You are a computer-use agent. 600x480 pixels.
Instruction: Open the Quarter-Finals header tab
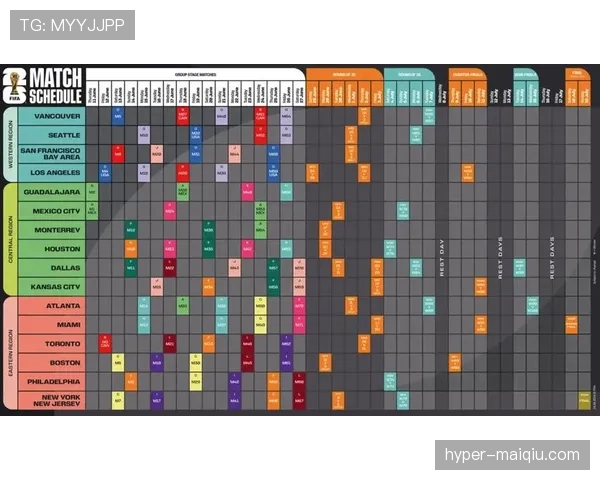(468, 74)
